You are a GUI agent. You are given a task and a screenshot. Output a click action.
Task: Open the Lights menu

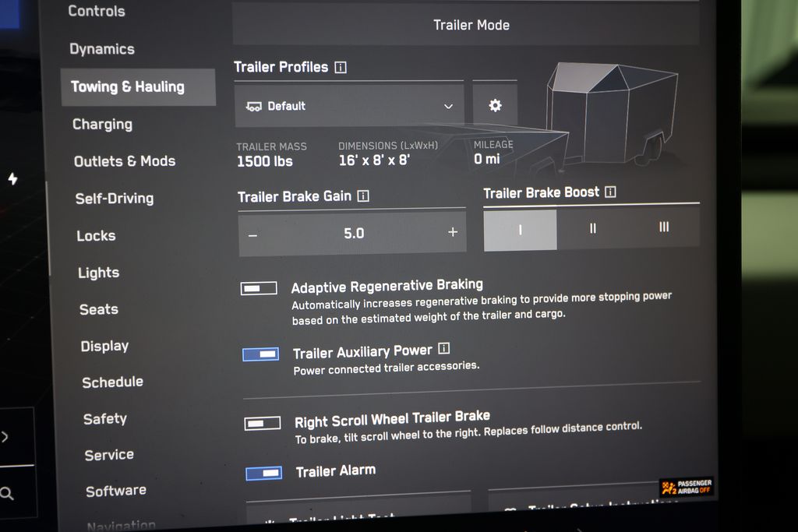[99, 273]
